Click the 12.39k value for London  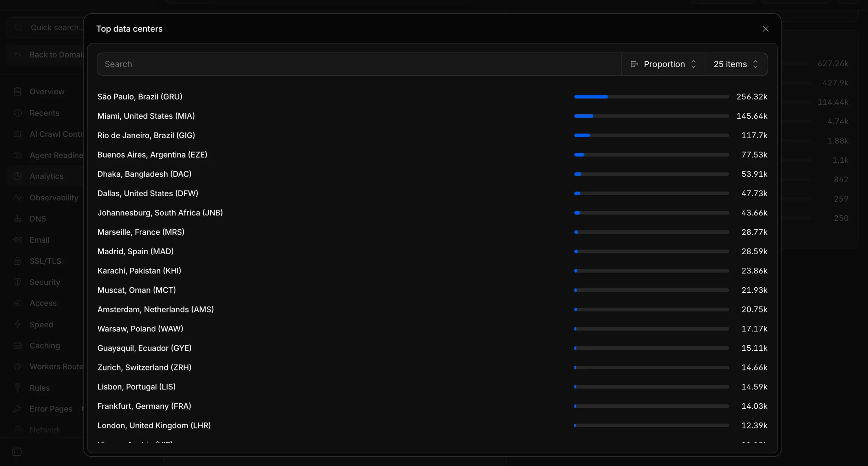754,425
